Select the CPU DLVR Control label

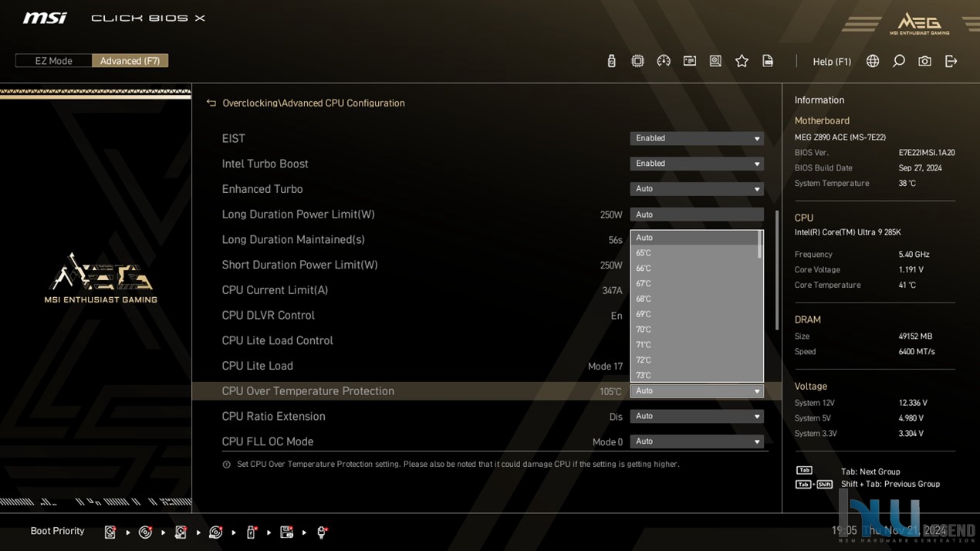click(268, 316)
